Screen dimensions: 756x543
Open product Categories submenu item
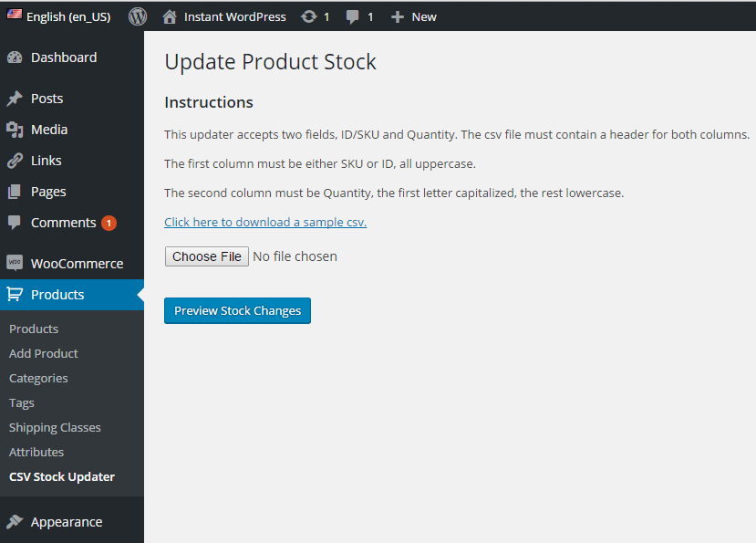pos(38,378)
